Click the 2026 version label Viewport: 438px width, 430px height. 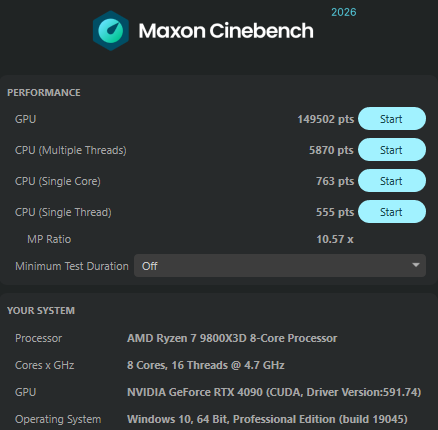click(x=344, y=12)
